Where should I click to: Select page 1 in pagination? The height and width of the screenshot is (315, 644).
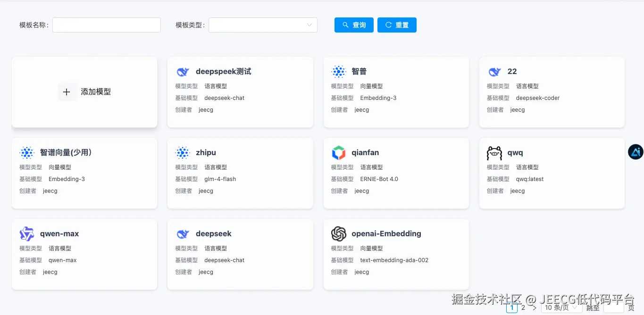(511, 307)
